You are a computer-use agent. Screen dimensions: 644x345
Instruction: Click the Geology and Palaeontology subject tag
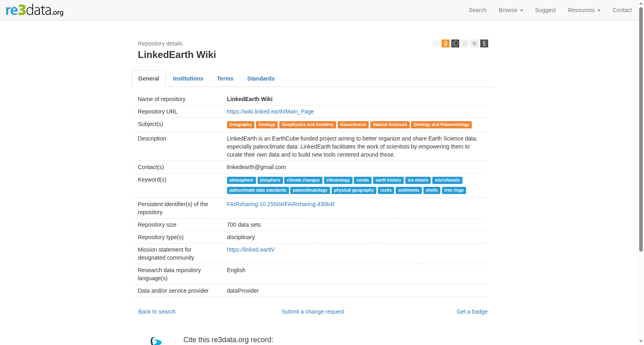coord(442,125)
